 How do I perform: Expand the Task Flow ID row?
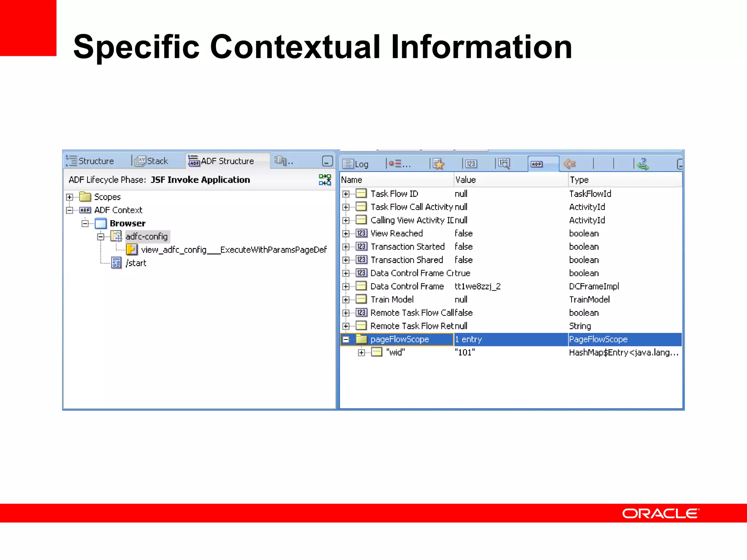(346, 194)
